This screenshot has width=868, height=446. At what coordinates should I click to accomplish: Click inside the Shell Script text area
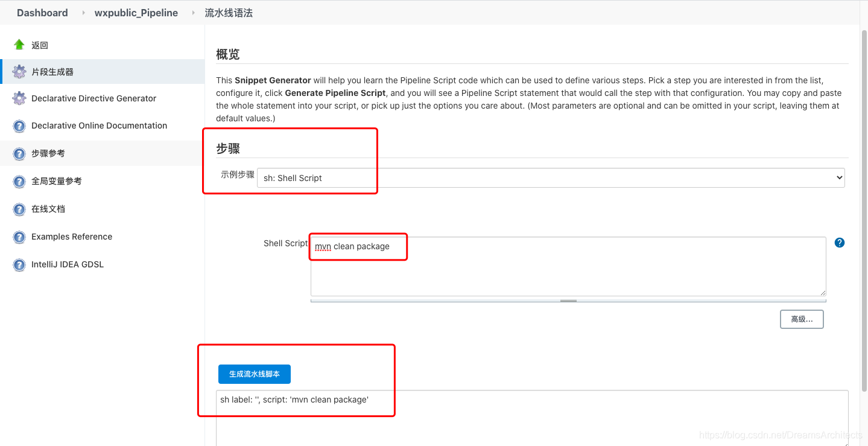pyautogui.click(x=567, y=272)
